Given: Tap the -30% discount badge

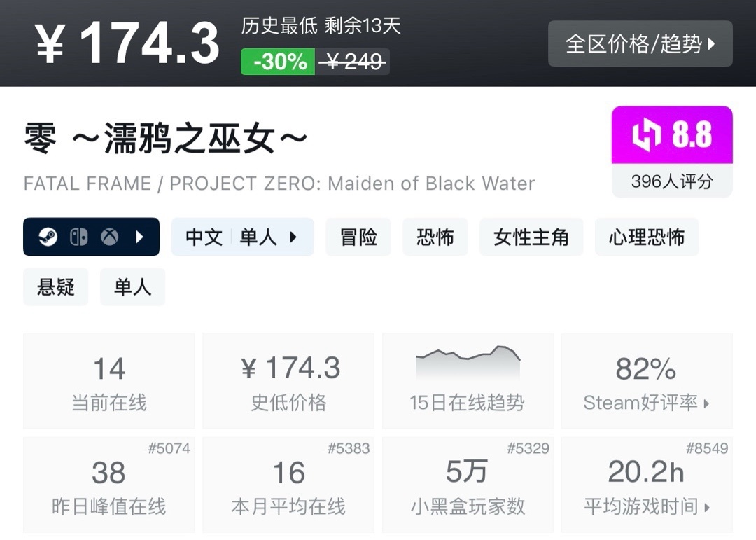Looking at the screenshot, I should (278, 62).
